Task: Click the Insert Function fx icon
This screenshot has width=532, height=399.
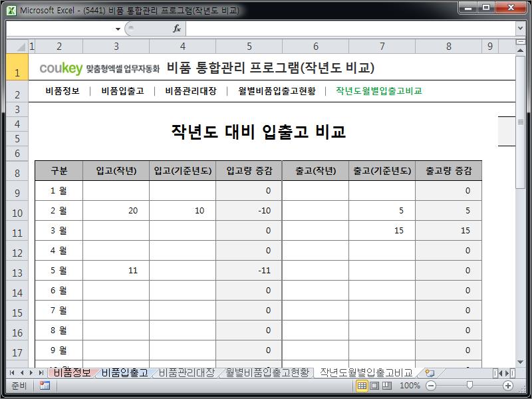Action: [x=176, y=29]
